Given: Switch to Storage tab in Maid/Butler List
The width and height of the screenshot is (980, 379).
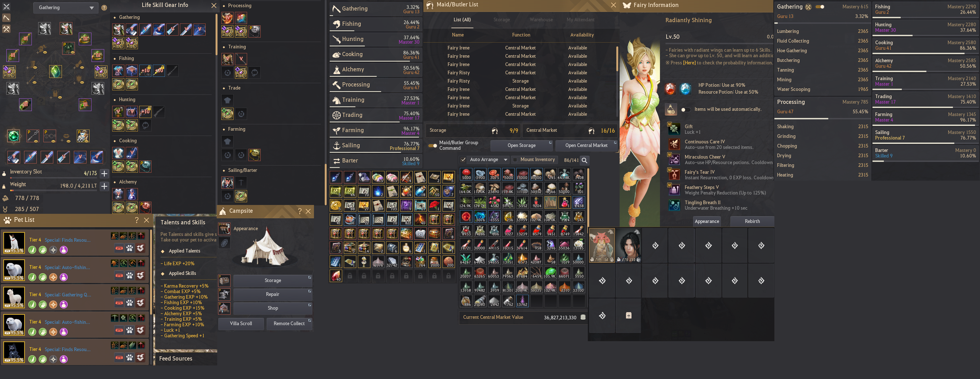Looking at the screenshot, I should click(x=501, y=20).
